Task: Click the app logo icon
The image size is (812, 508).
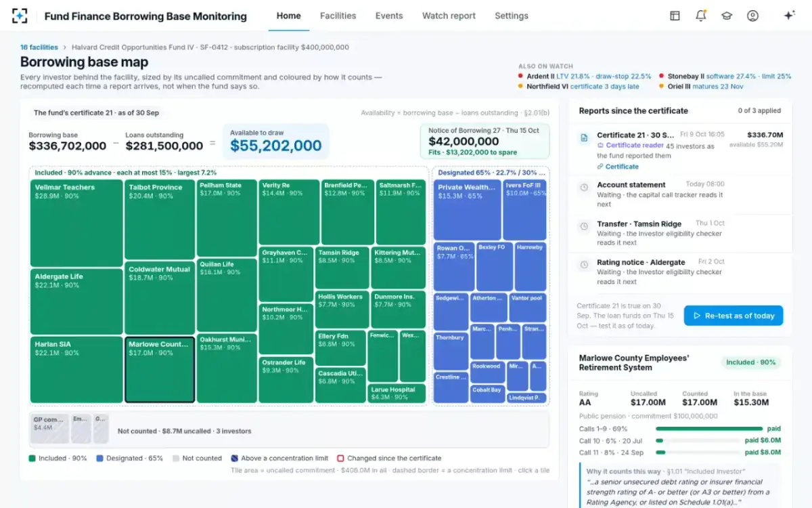Action: click(20, 16)
